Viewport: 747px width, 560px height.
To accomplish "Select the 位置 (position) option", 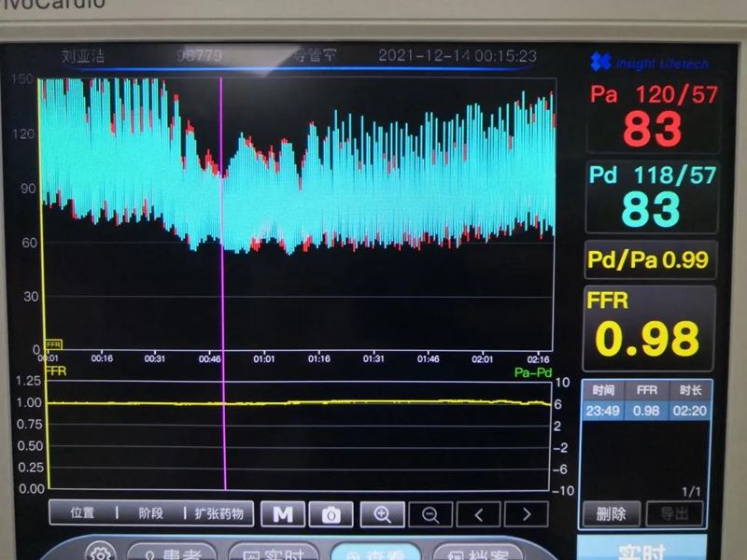I will point(82,513).
